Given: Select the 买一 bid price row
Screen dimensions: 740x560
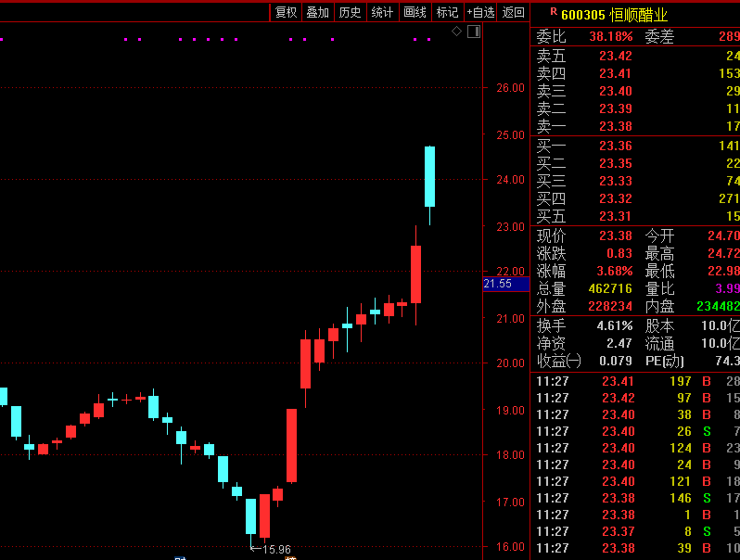Looking at the screenshot, I should coord(635,146).
